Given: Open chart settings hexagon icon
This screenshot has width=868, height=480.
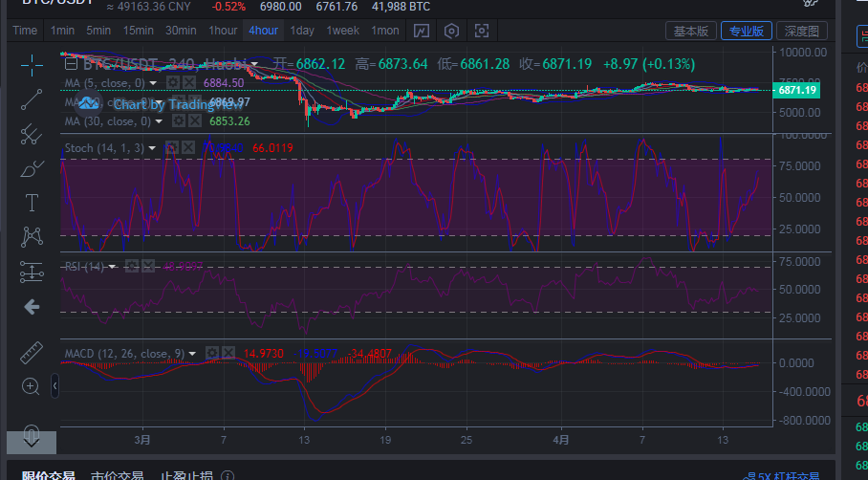Looking at the screenshot, I should tap(452, 31).
